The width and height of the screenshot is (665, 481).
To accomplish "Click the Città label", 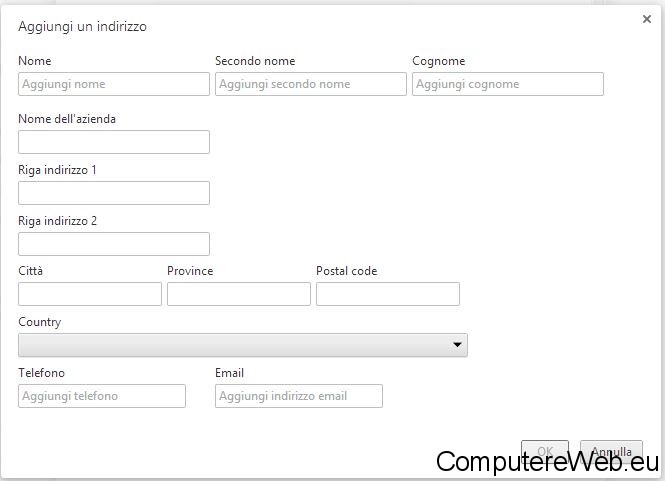I will [31, 271].
